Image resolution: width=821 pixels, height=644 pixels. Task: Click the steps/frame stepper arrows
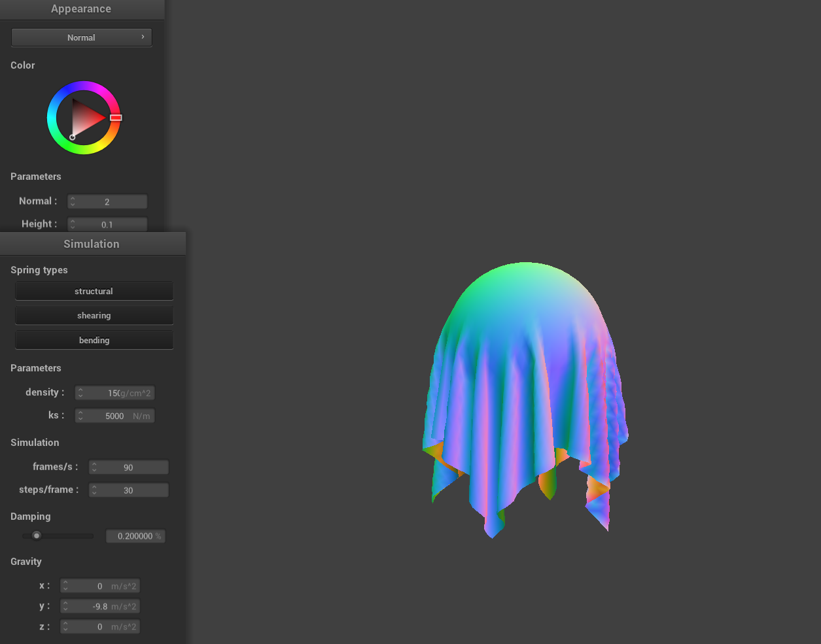(x=95, y=490)
